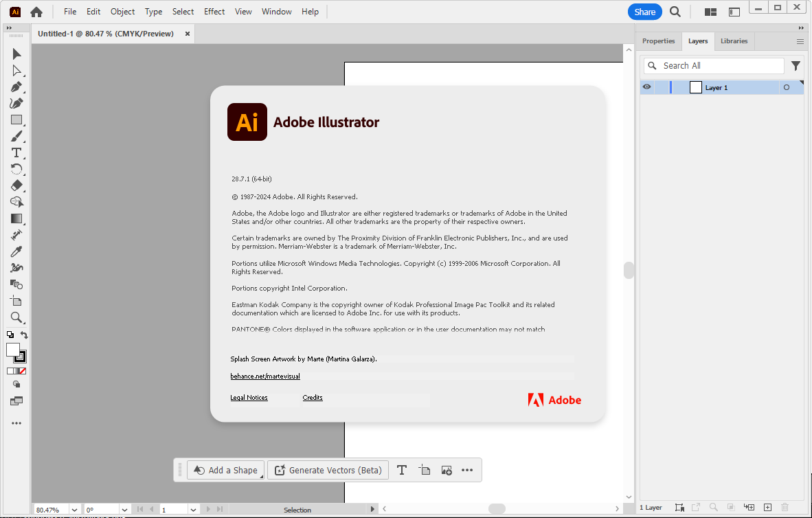
Task: Collapse right panels with double-arrow
Action: pyautogui.click(x=801, y=28)
